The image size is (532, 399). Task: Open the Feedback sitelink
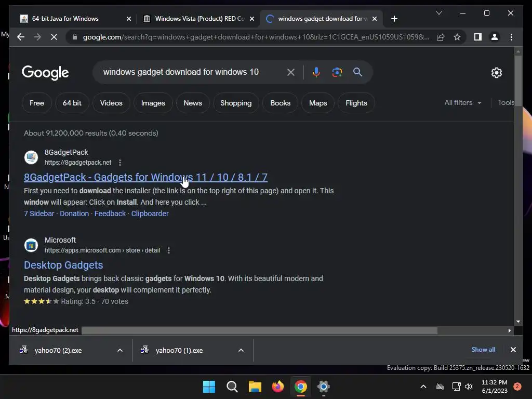(x=110, y=214)
